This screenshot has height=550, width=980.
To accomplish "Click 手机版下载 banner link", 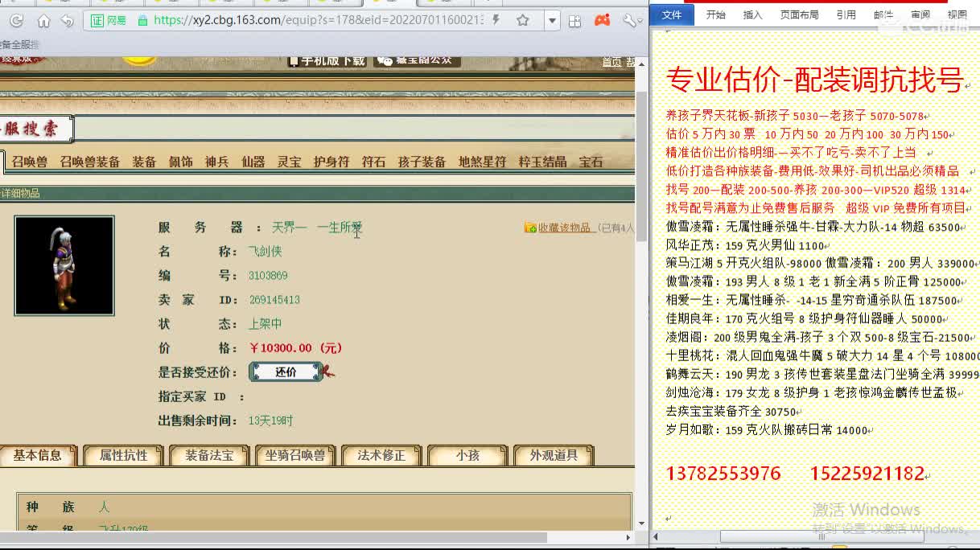I will pos(327,60).
